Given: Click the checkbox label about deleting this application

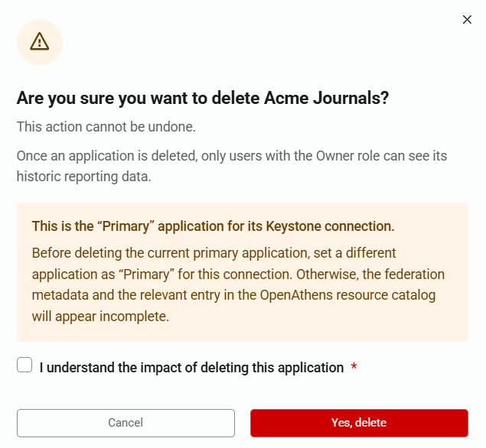Looking at the screenshot, I should (191, 368).
